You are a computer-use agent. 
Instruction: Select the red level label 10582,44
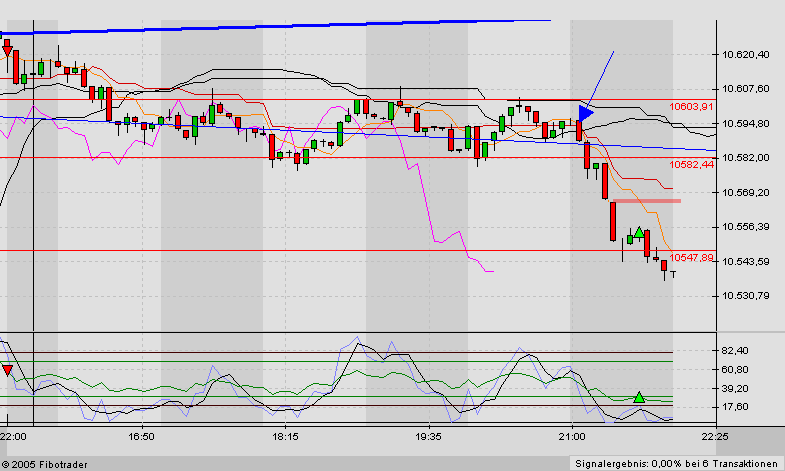(x=691, y=165)
